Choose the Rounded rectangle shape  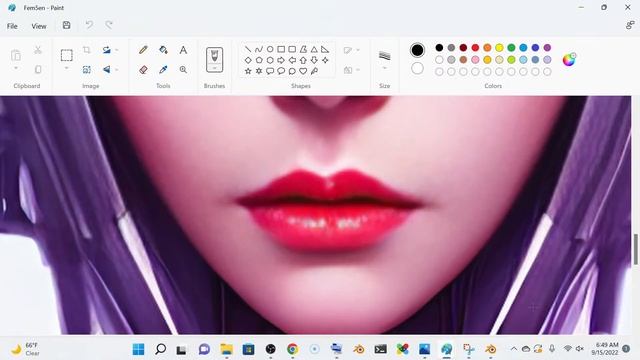(x=292, y=49)
